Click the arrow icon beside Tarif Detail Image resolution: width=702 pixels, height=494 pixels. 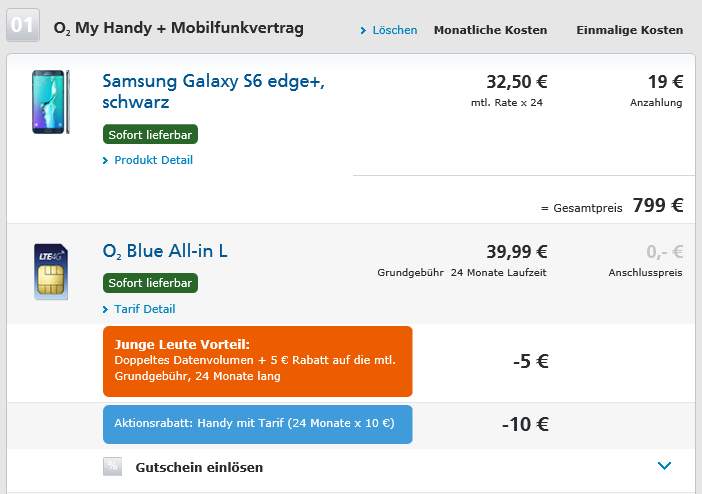105,309
